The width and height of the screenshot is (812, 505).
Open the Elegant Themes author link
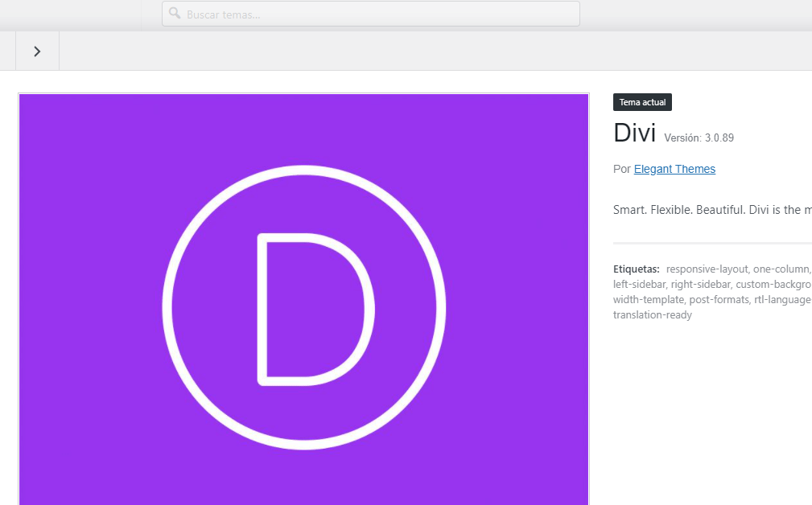[674, 169]
